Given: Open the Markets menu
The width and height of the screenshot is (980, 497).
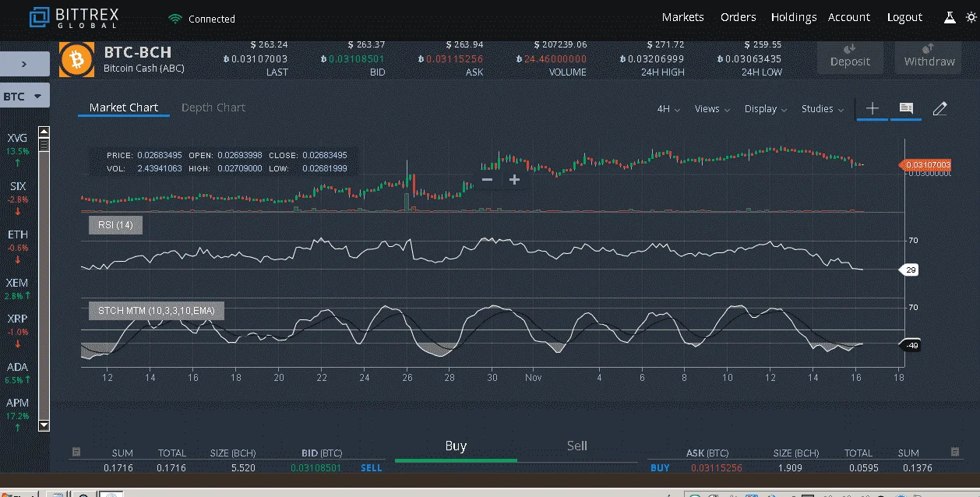Looking at the screenshot, I should pos(683,17).
